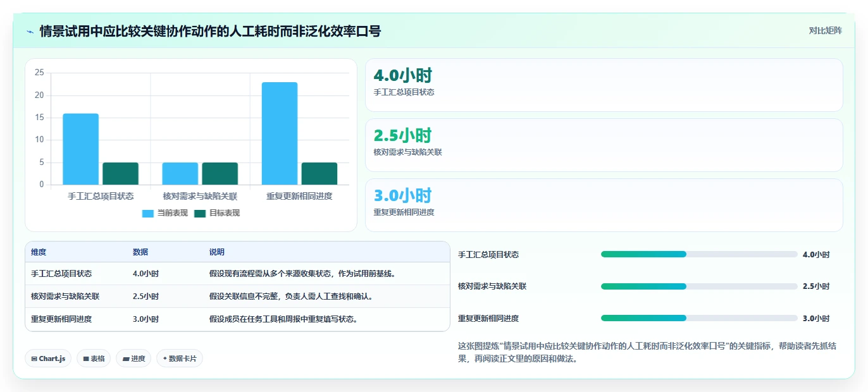The width and height of the screenshot is (868, 392).
Task: Click the blue bar for 手工汇总项目状态
Action: point(80,149)
